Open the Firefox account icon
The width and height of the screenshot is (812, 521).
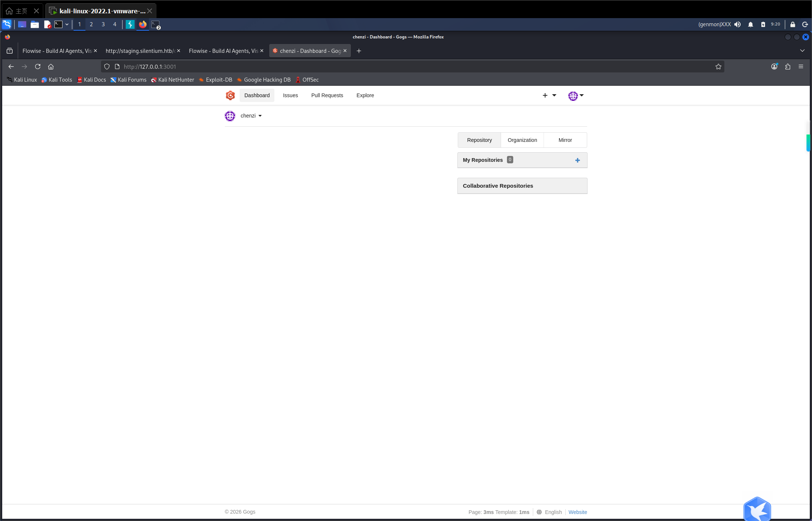774,67
